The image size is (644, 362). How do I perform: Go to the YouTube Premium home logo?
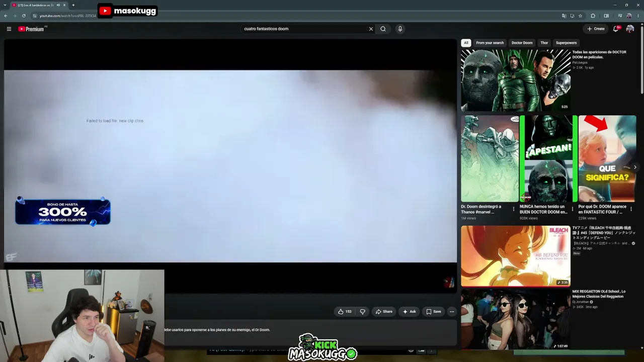[x=32, y=29]
